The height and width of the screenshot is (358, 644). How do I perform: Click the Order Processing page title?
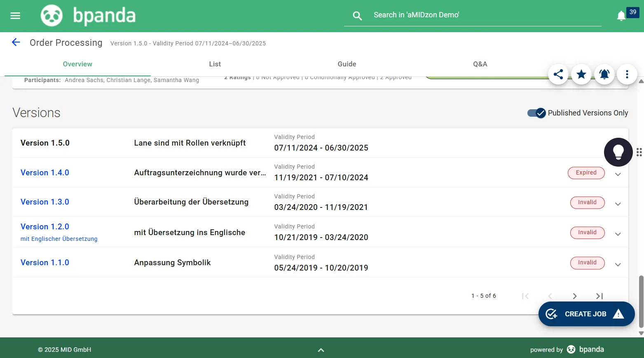66,43
